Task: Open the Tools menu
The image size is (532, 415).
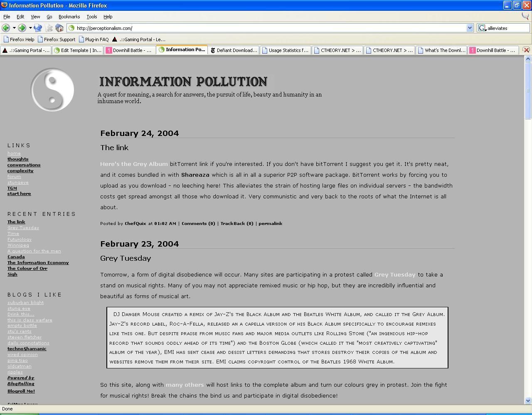Action: pos(91,17)
